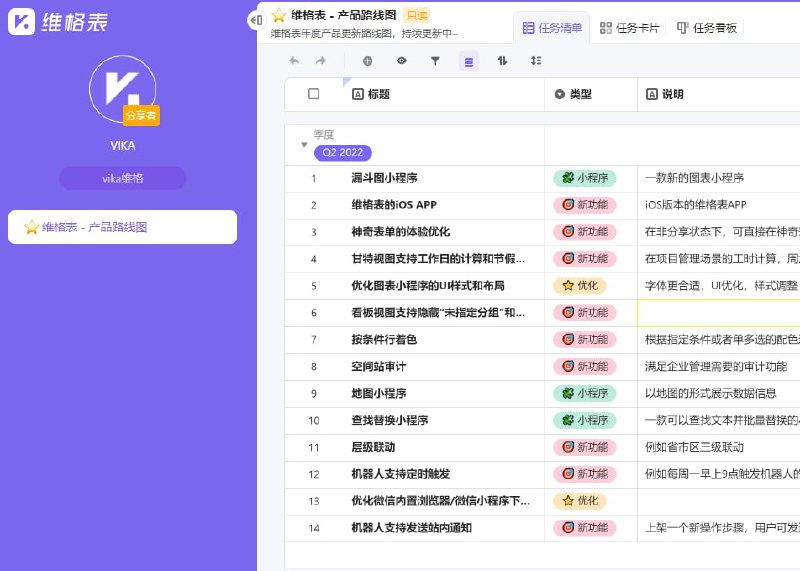
Task: Switch to the 任务清单 view tab
Action: (x=552, y=28)
